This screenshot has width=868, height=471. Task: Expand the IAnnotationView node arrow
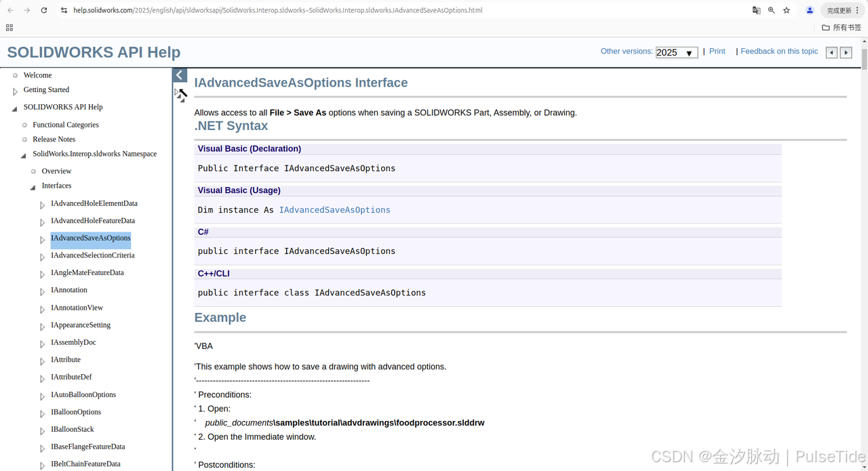[42, 310]
